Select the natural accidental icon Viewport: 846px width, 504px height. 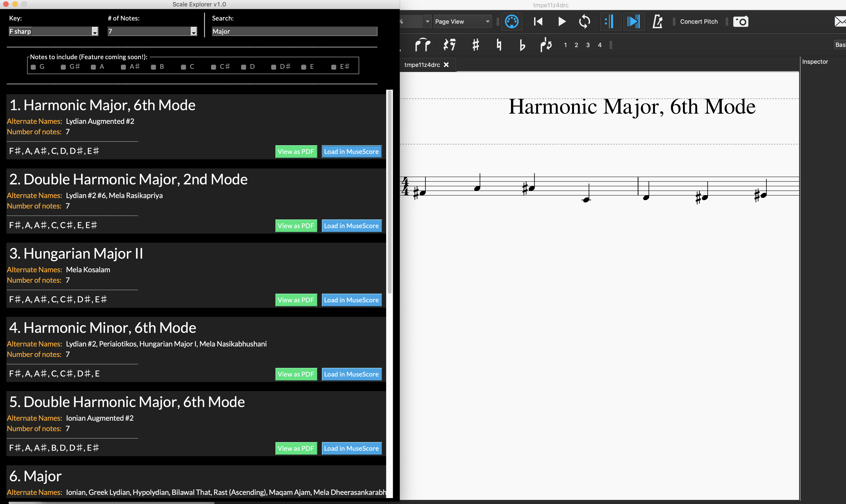[x=499, y=45]
